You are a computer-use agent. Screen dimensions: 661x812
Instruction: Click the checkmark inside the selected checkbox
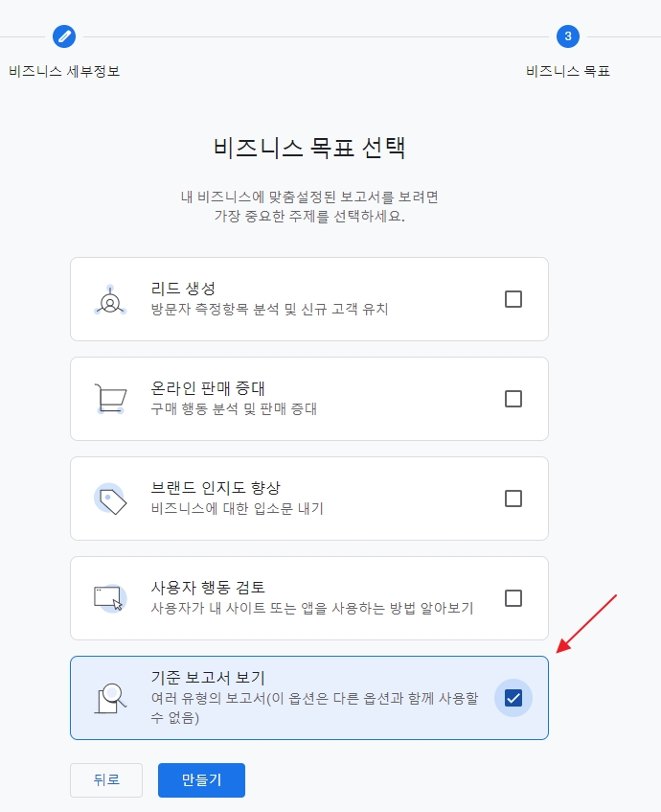pyautogui.click(x=513, y=698)
